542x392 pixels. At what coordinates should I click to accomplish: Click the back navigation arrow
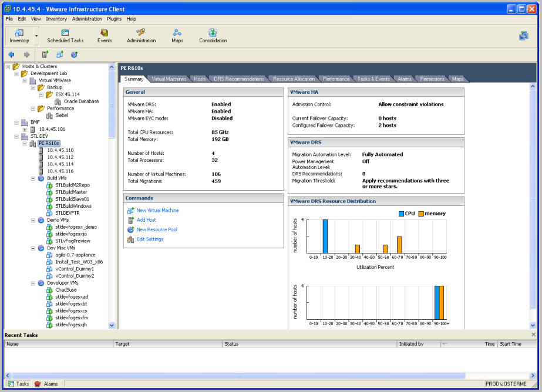[11, 55]
